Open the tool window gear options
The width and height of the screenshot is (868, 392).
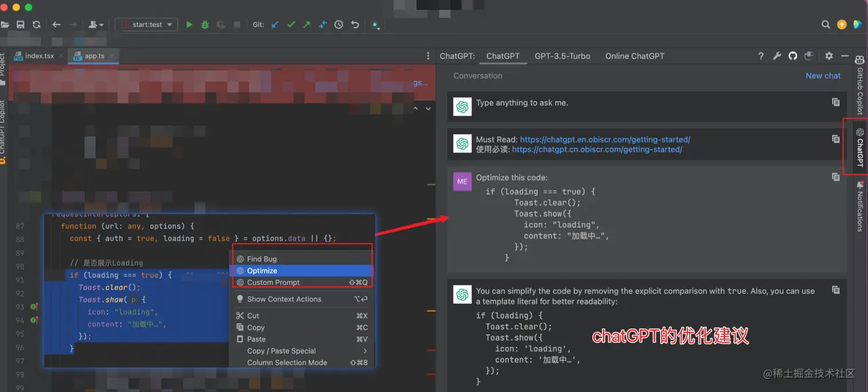[829, 56]
